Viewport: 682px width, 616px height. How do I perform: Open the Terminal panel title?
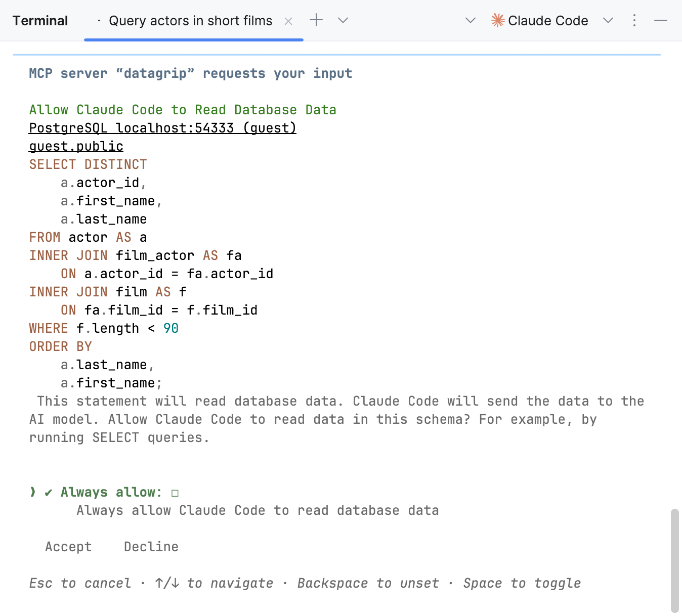40,21
